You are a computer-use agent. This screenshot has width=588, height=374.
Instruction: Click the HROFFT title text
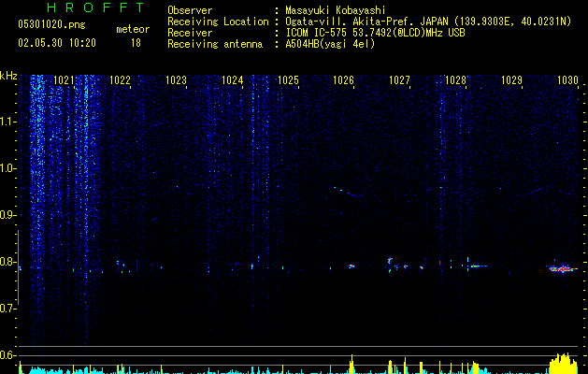96,7
